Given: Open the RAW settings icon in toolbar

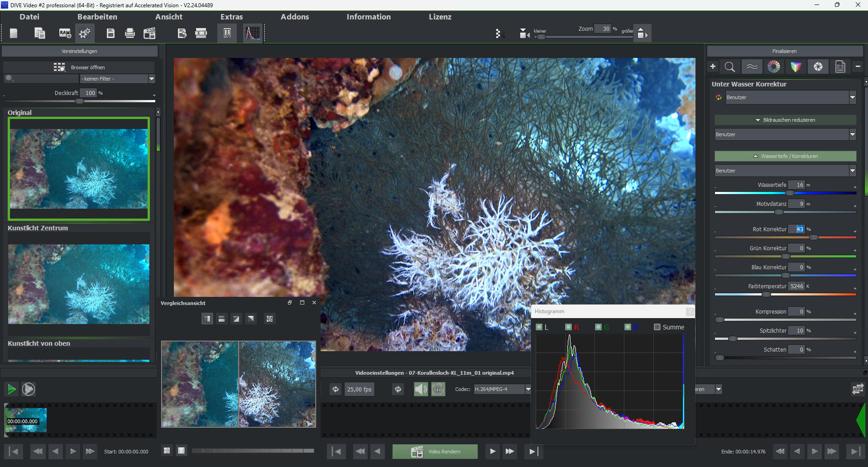Looking at the screenshot, I should [65, 33].
